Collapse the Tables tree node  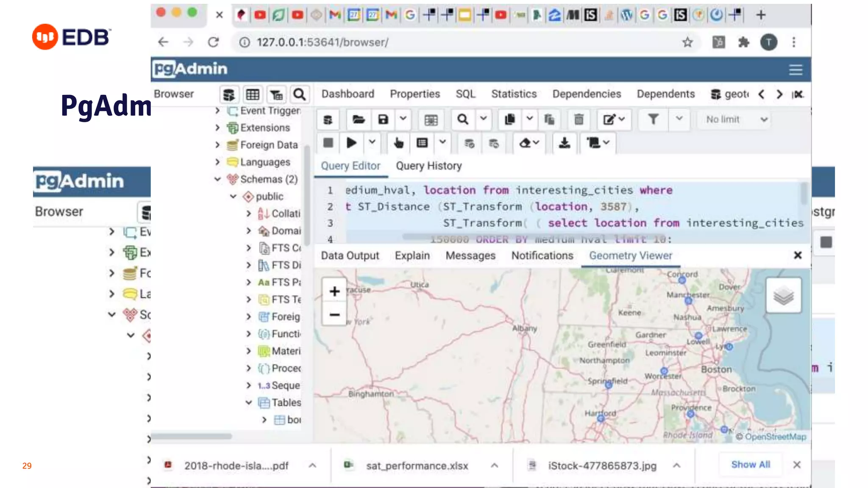point(249,403)
